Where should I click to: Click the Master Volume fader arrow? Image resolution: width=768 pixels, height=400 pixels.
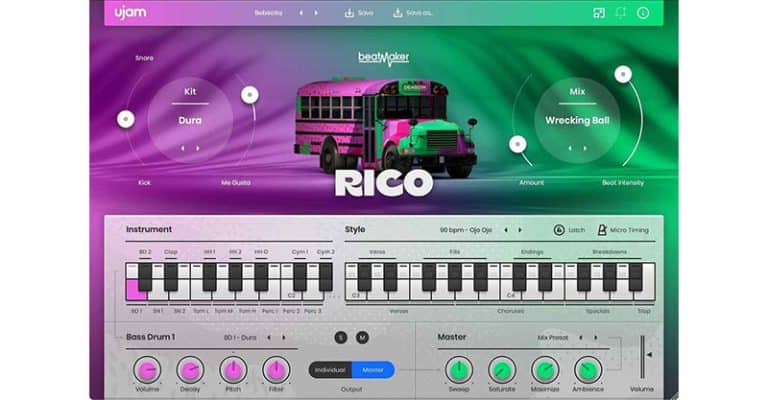pos(649,354)
